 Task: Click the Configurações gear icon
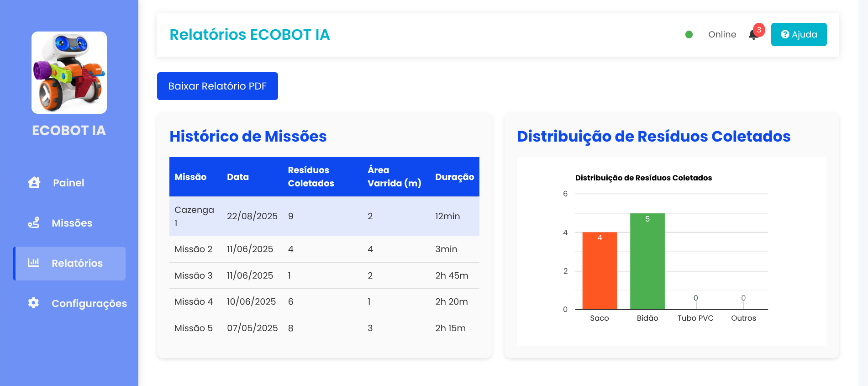[x=33, y=303]
